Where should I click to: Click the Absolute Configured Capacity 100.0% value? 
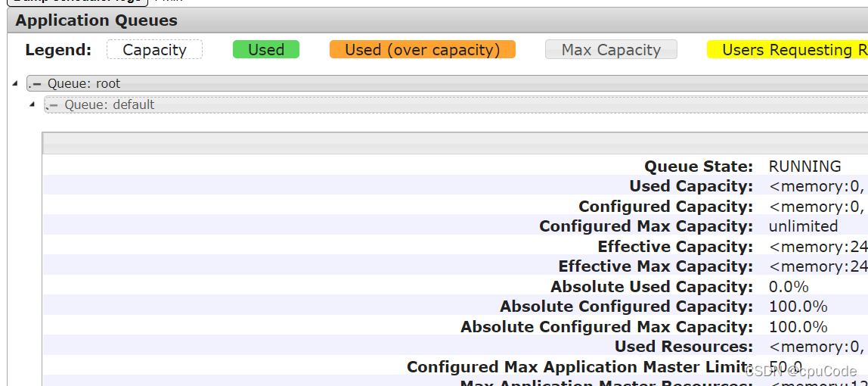[798, 307]
